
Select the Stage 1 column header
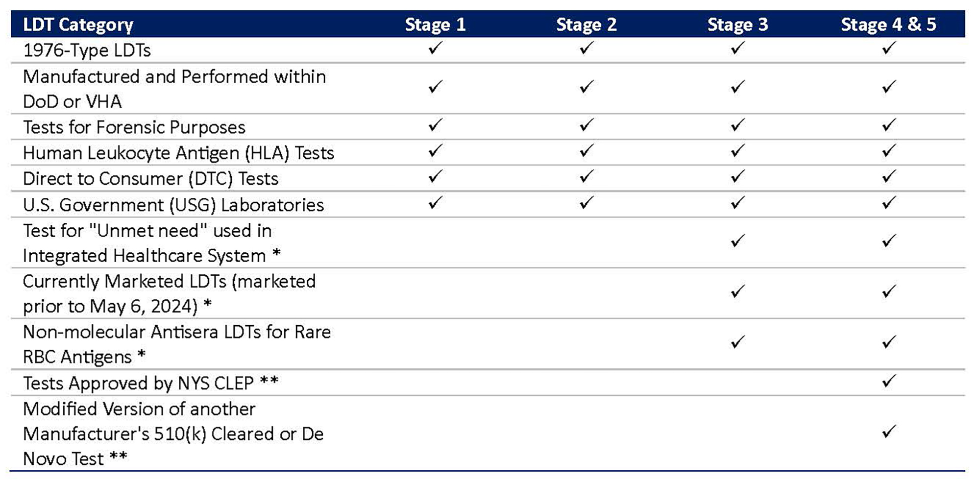pyautogui.click(x=435, y=24)
